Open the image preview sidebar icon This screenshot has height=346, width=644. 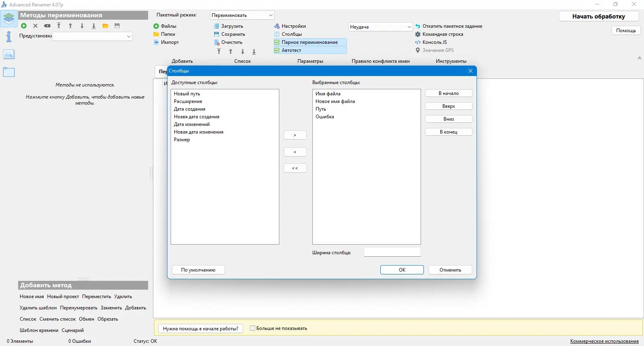(x=8, y=54)
